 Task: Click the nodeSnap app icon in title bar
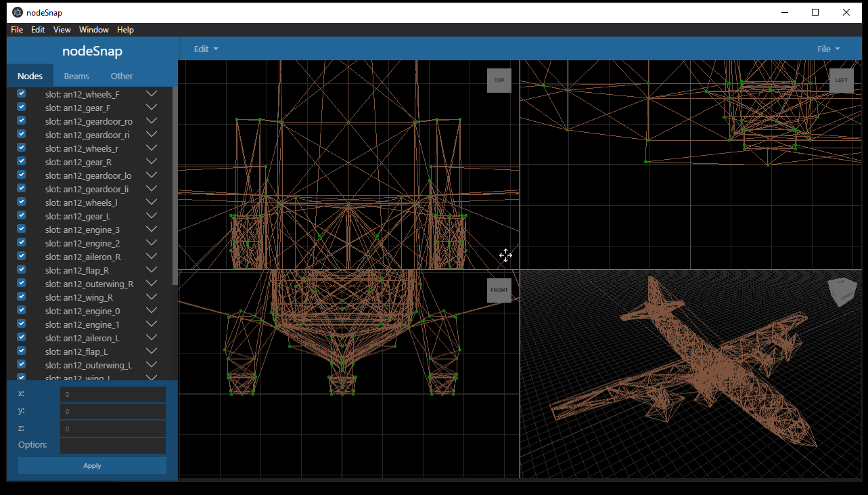pos(18,12)
